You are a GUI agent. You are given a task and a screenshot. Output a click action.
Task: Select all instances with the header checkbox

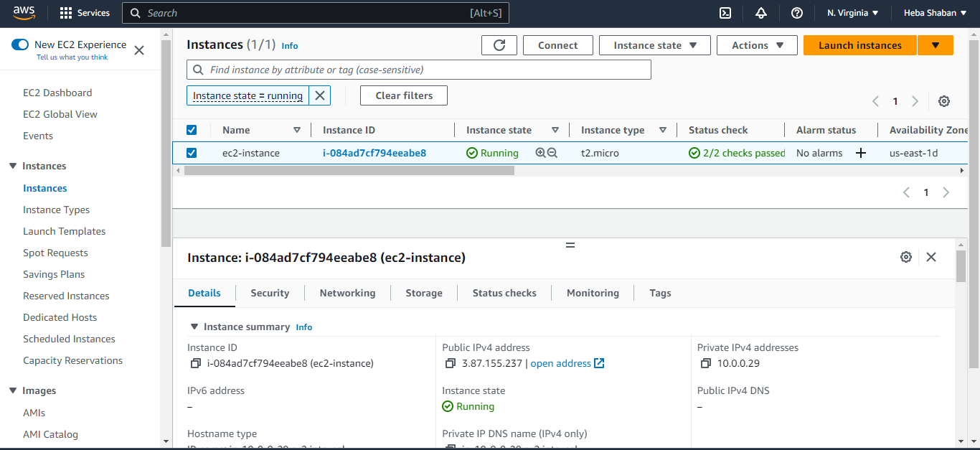point(191,130)
